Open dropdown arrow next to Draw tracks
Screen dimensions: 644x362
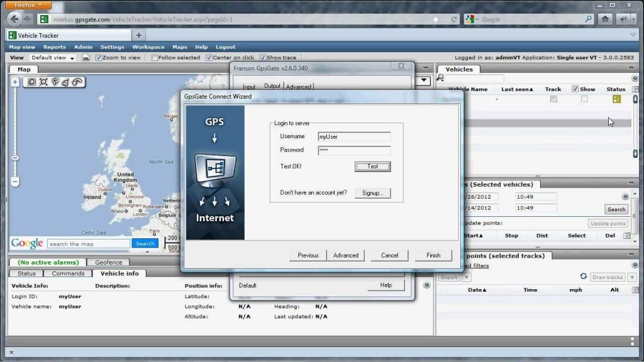(x=632, y=277)
